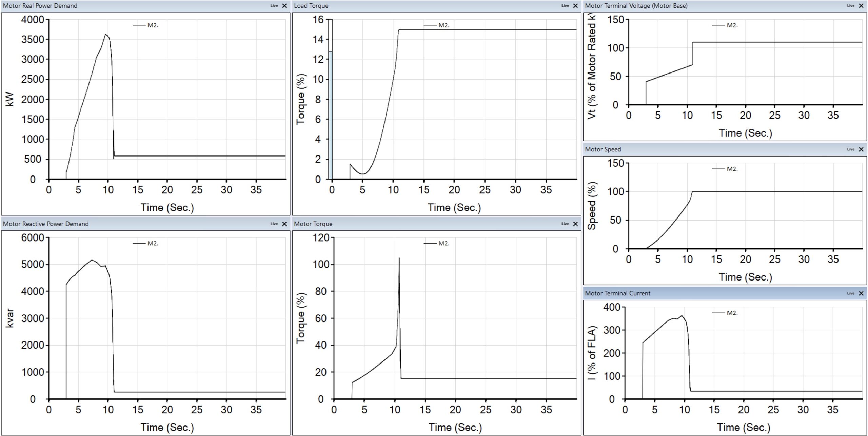Click the Motor Torque panel title
Screen dimensions: 868x436
pos(313,224)
